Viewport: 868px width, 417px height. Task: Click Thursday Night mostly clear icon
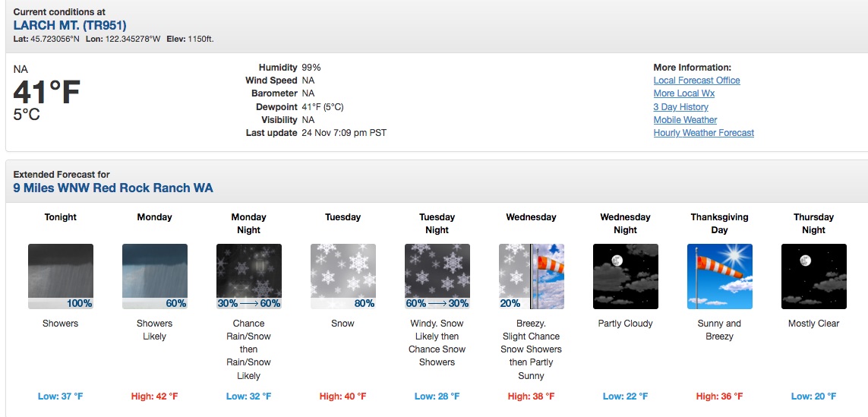pos(814,276)
